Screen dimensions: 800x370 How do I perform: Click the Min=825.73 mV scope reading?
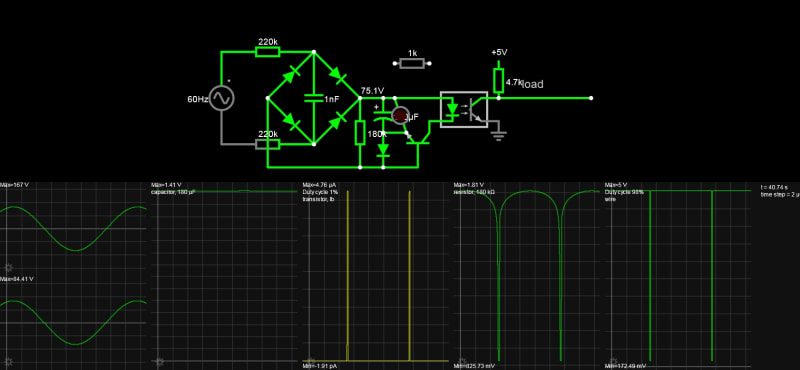pyautogui.click(x=474, y=366)
